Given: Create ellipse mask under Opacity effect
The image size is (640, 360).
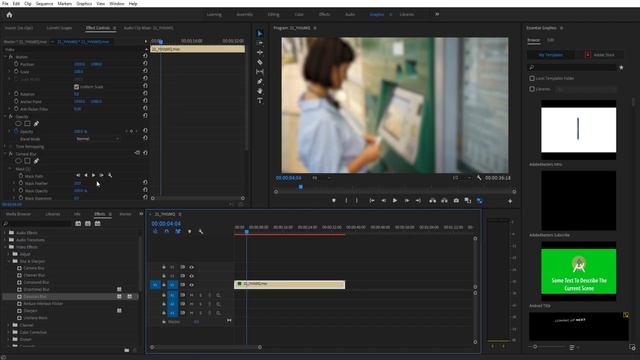Looking at the screenshot, I should [18, 124].
